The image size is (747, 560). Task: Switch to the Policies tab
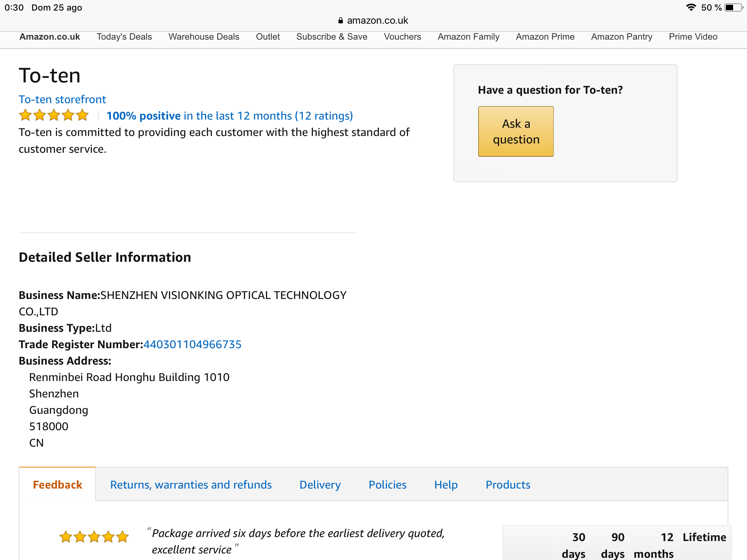(x=387, y=485)
